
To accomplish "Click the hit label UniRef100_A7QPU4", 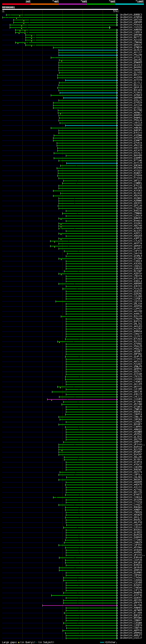I will click(131, 17).
